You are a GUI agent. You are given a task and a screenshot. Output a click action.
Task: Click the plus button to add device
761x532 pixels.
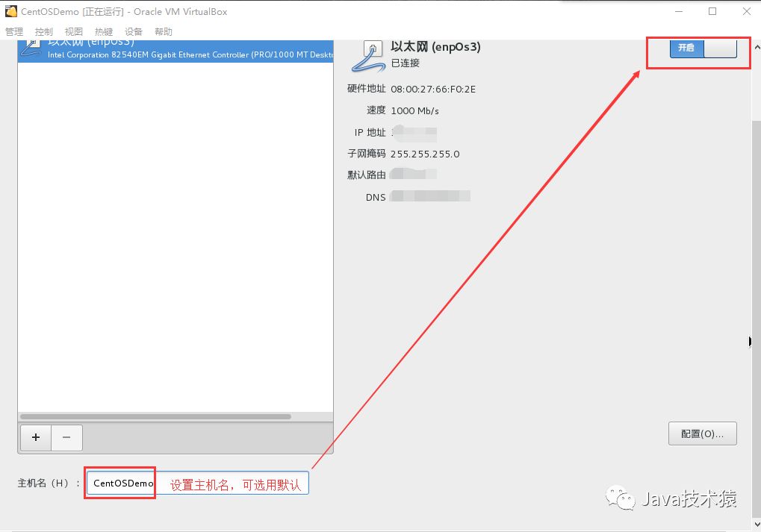36,437
